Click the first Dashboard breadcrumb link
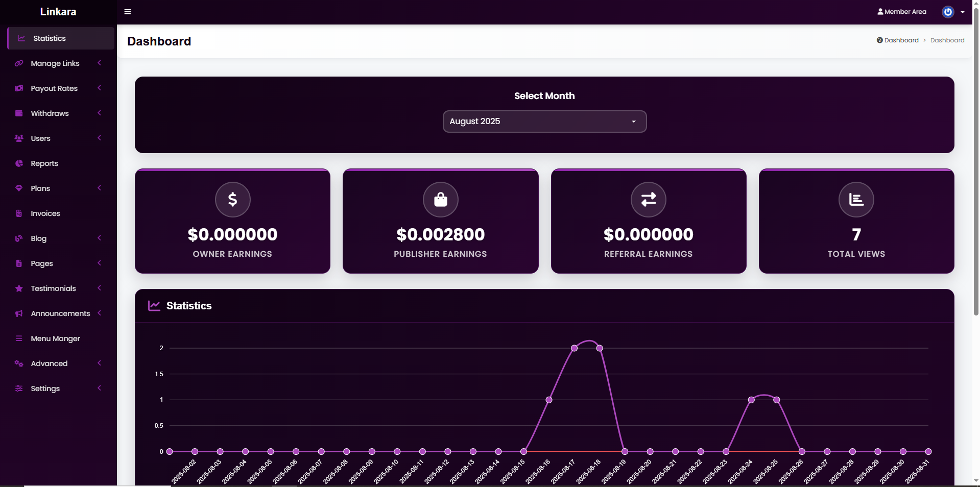980x487 pixels. [898, 40]
